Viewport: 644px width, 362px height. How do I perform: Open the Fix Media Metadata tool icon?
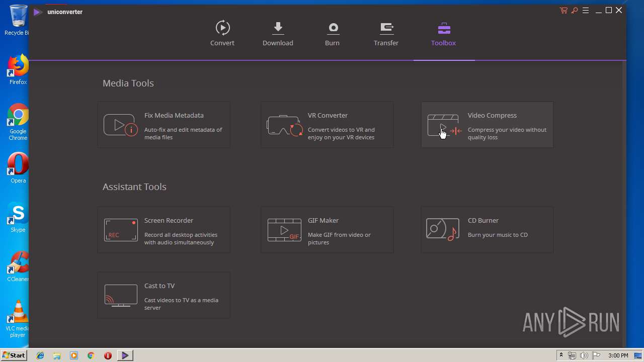coord(121,125)
